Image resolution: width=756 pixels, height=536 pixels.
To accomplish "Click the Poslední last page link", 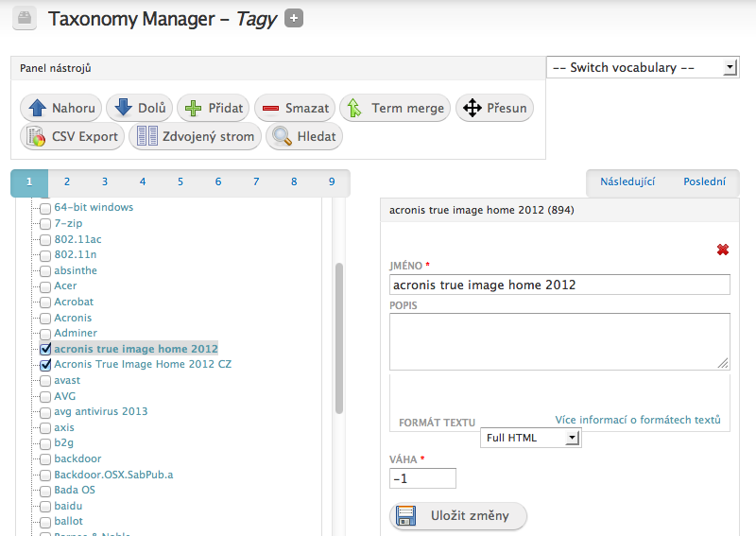I will (704, 182).
